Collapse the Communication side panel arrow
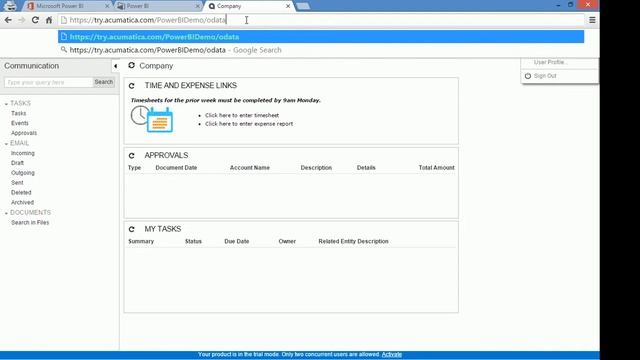Viewport: 640px width, 360px height. [x=116, y=66]
